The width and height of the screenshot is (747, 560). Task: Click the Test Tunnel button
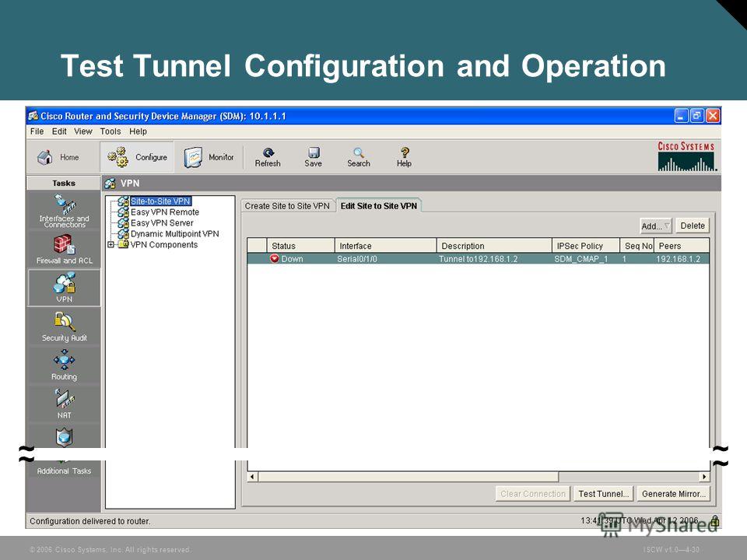[604, 494]
